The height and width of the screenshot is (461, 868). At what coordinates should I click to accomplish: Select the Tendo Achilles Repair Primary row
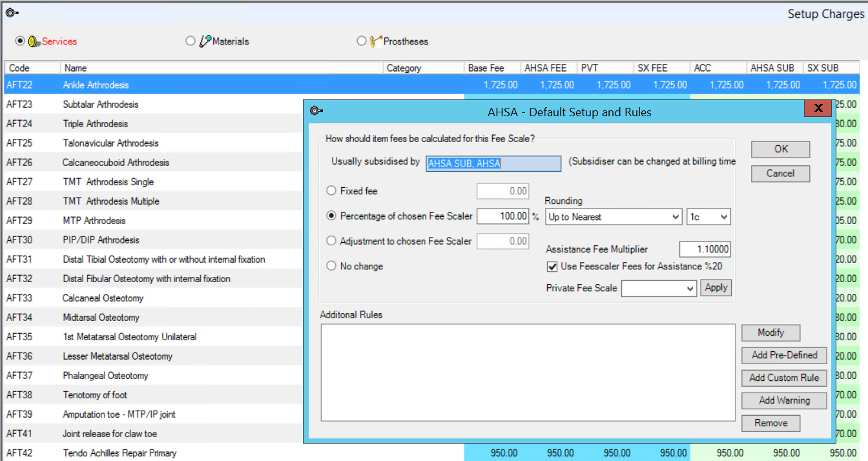coord(432,453)
